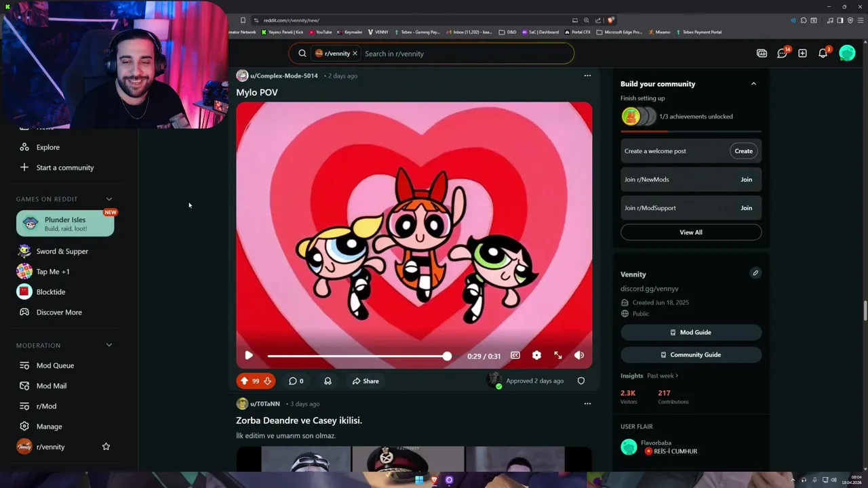Mute the video volume
Viewport: 868px width, 488px height.
[579, 355]
